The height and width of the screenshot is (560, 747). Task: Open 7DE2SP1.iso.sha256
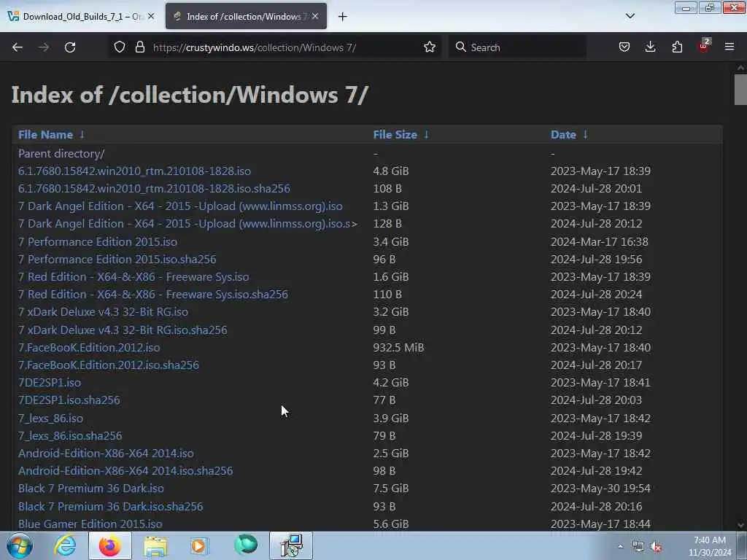69,400
